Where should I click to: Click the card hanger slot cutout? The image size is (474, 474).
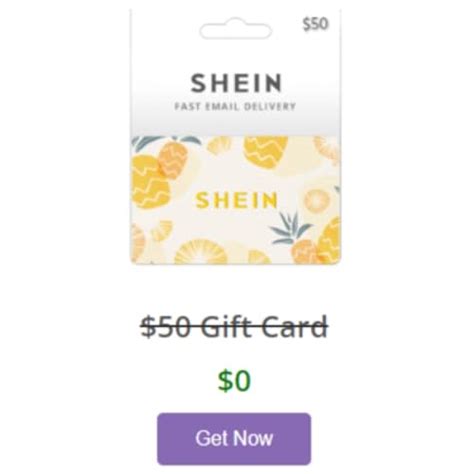(x=236, y=31)
